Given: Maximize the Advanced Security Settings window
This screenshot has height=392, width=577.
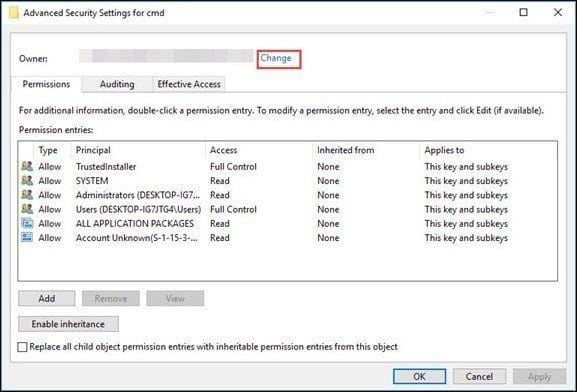Looking at the screenshot, I should pos(523,13).
